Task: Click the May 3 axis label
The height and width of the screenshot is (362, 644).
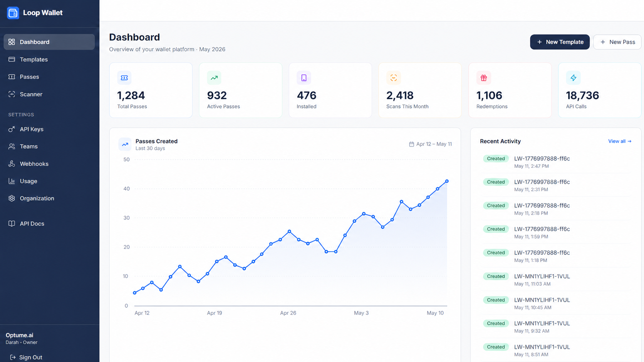Action: (x=361, y=313)
